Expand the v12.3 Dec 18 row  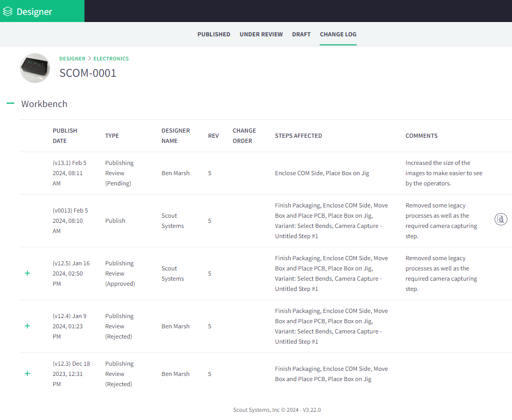pos(28,374)
